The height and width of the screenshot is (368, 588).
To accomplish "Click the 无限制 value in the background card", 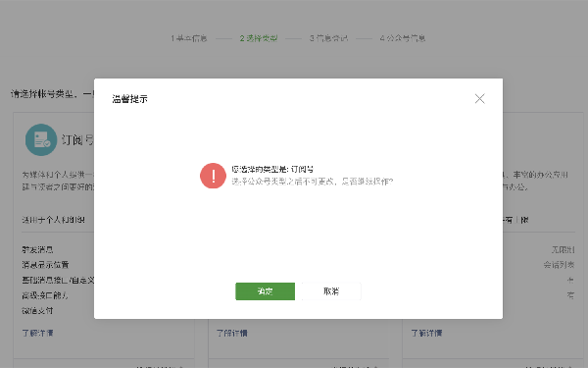I will (563, 249).
